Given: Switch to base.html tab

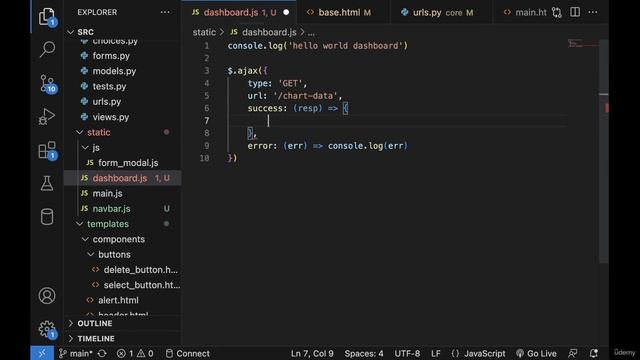Looking at the screenshot, I should coord(343,13).
